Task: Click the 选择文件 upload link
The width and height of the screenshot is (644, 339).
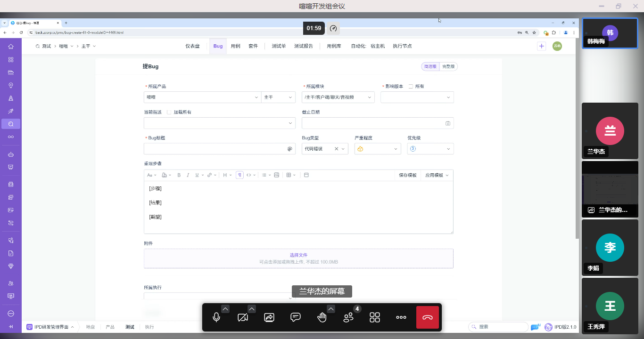Action: [x=298, y=255]
